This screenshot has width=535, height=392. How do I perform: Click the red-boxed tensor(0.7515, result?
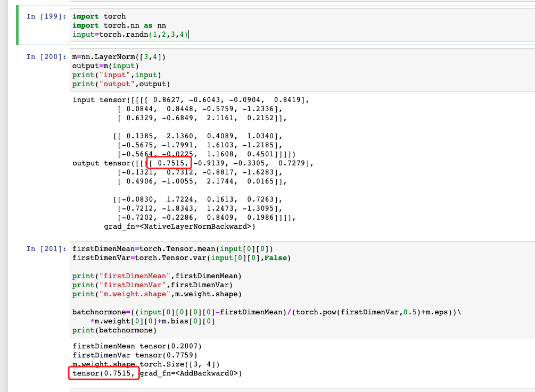pyautogui.click(x=104, y=373)
